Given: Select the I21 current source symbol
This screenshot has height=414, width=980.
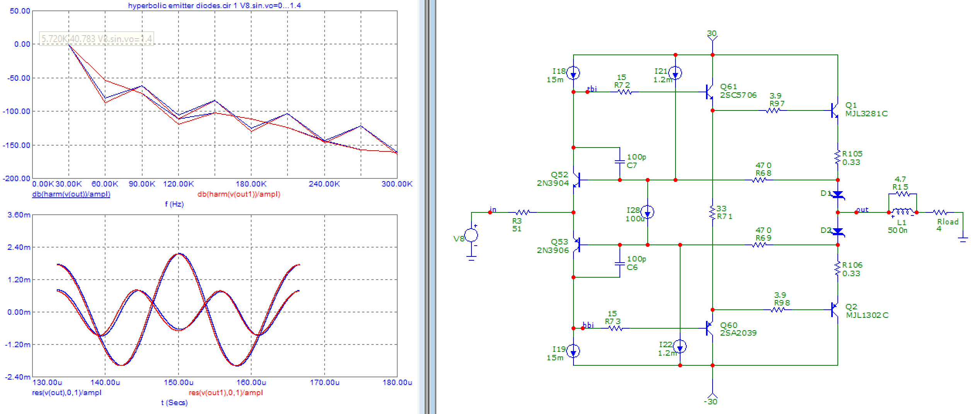Looking at the screenshot, I should (675, 73).
